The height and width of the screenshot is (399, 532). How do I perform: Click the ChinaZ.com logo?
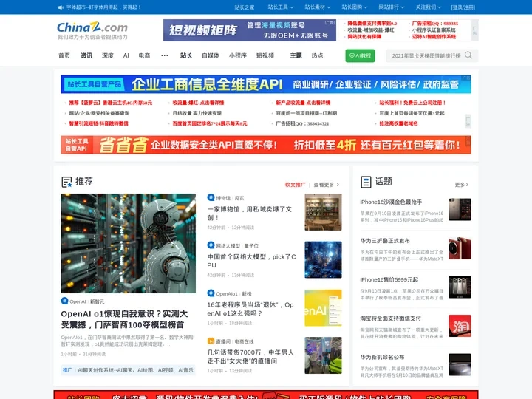click(92, 27)
